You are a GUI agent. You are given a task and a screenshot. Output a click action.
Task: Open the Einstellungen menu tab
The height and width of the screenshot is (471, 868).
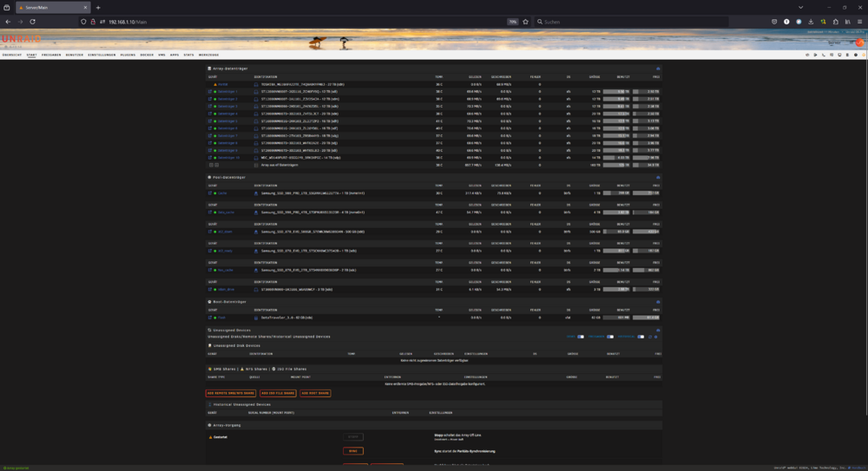[102, 55]
